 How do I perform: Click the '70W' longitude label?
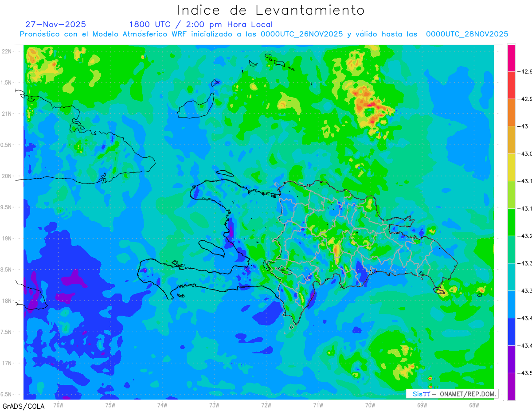(x=370, y=405)
